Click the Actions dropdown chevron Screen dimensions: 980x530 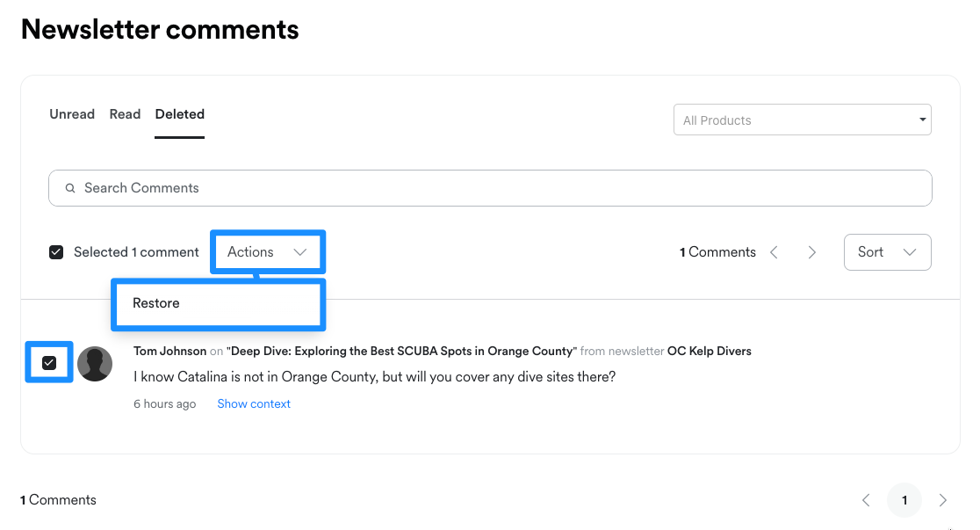tap(300, 252)
